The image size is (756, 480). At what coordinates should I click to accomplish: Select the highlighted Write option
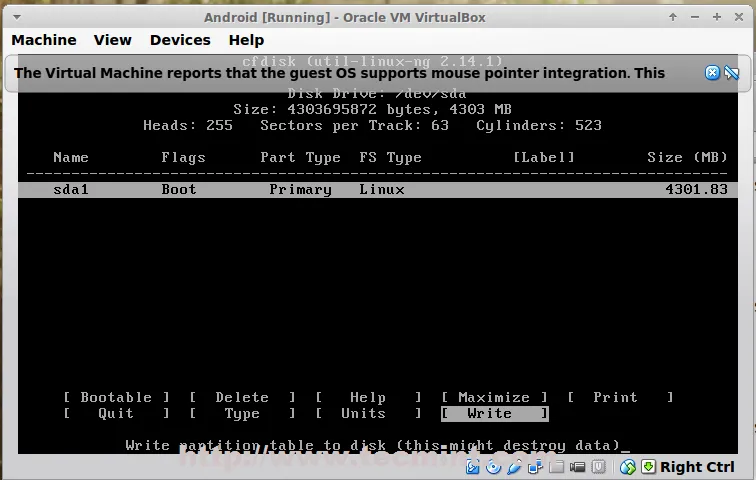pyautogui.click(x=494, y=413)
